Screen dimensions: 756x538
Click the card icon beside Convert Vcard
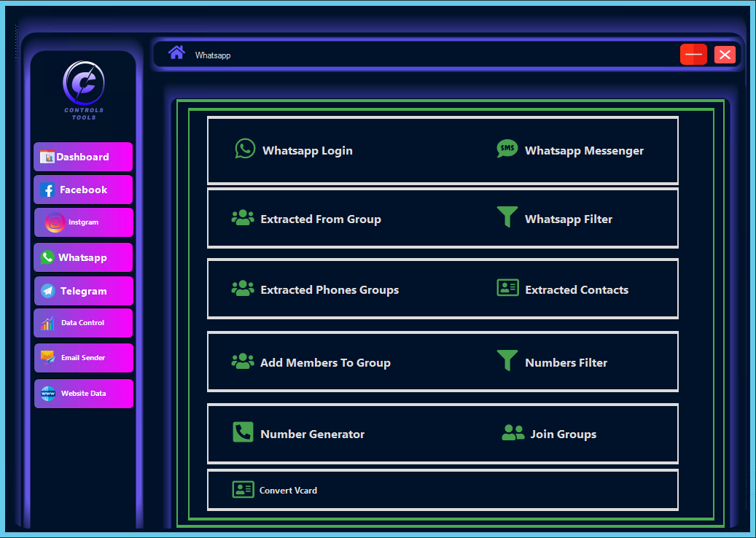pyautogui.click(x=243, y=489)
